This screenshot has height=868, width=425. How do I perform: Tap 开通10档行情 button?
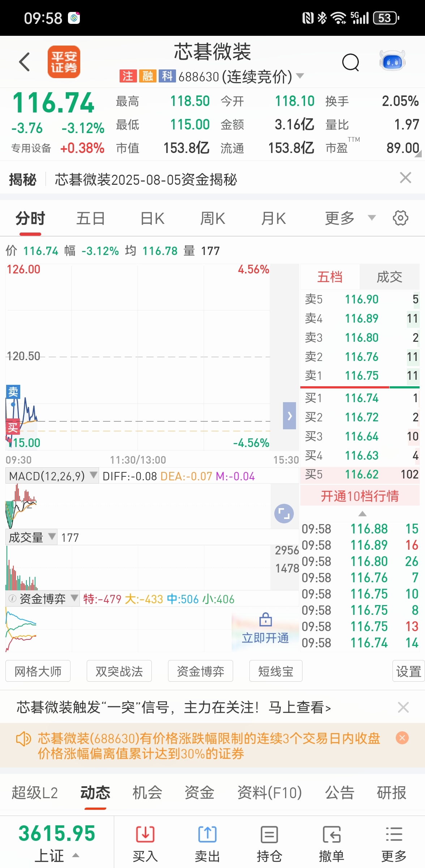coord(360,496)
